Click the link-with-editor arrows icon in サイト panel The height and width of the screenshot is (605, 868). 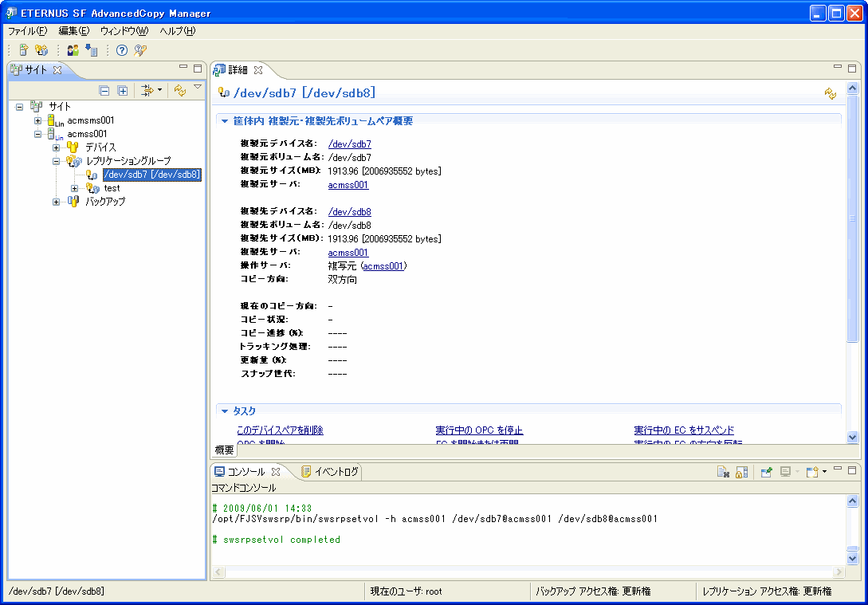click(x=147, y=90)
